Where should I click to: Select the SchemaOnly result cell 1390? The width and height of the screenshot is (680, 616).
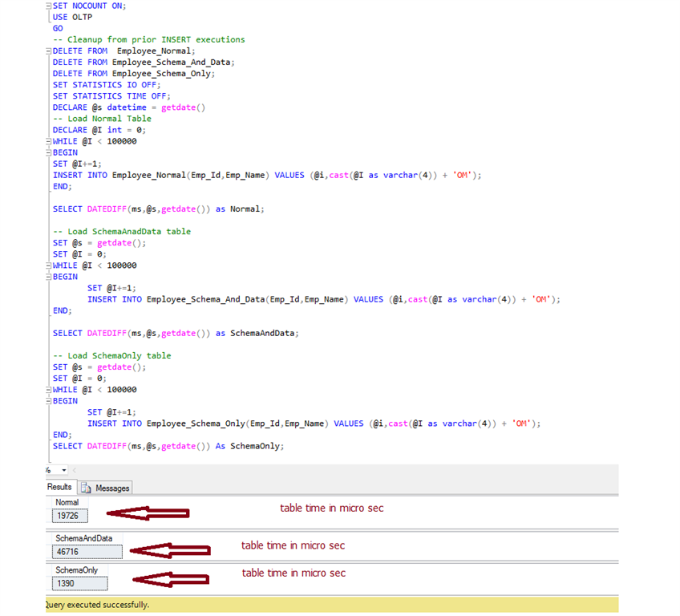[x=80, y=583]
